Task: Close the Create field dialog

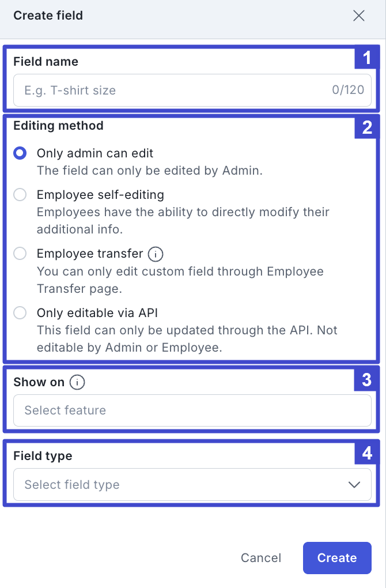Action: tap(359, 16)
